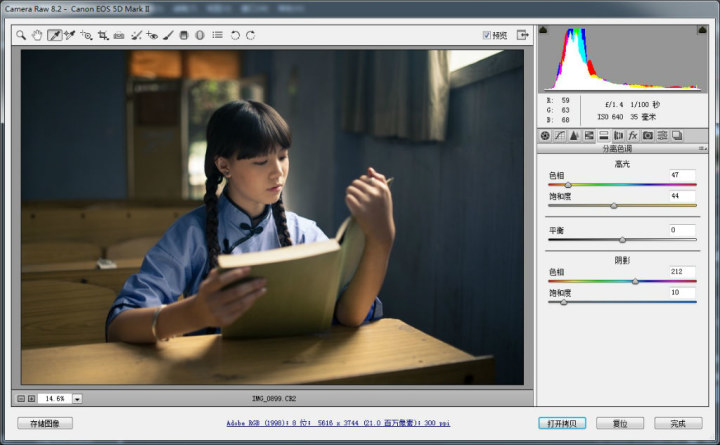Image resolution: width=720 pixels, height=445 pixels.
Task: Click the highlights hue value field 47
Action: tap(682, 175)
